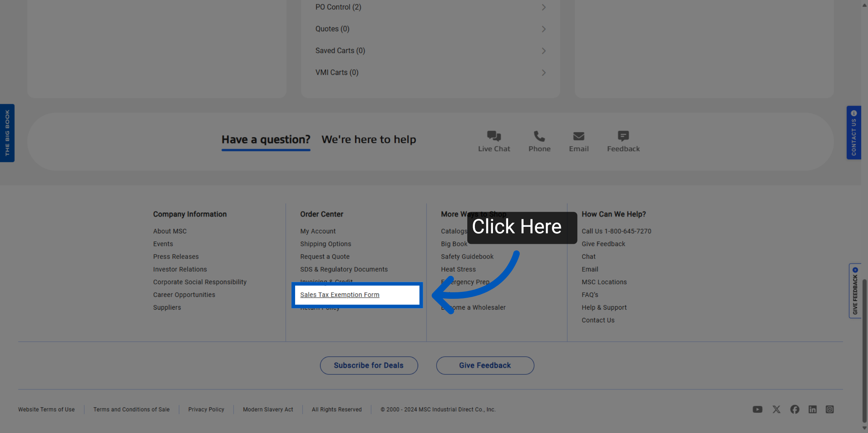
Task: Expand the PO Control (2) chevron
Action: coord(544,7)
